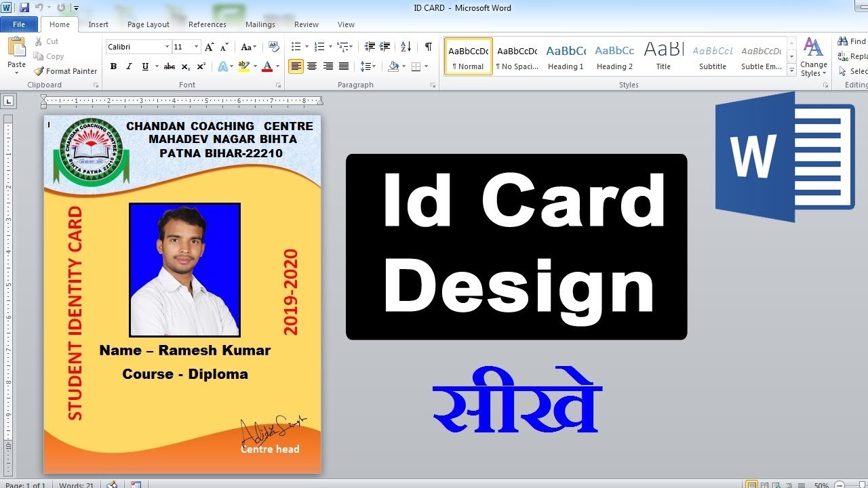868x488 pixels.
Task: Apply the Title style
Action: click(663, 56)
